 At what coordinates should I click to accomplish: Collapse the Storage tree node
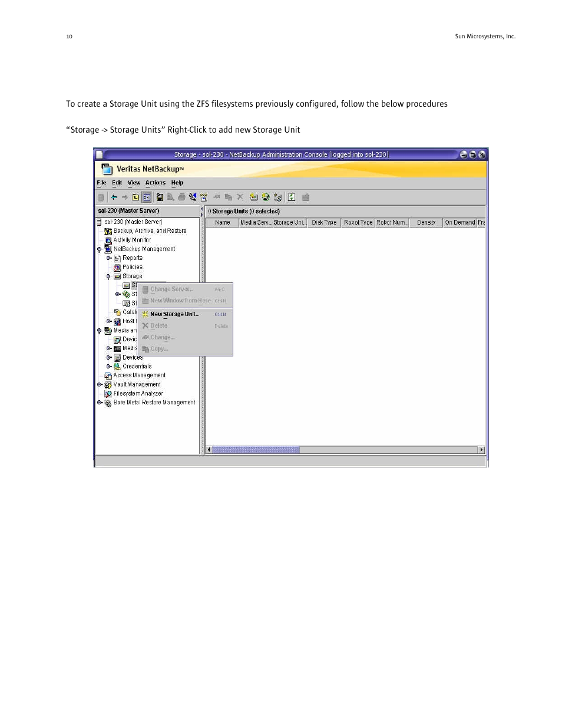click(108, 276)
